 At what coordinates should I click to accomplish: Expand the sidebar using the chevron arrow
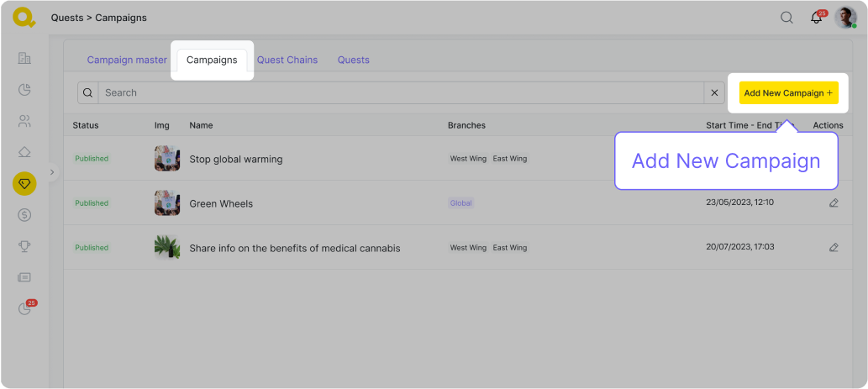click(52, 171)
